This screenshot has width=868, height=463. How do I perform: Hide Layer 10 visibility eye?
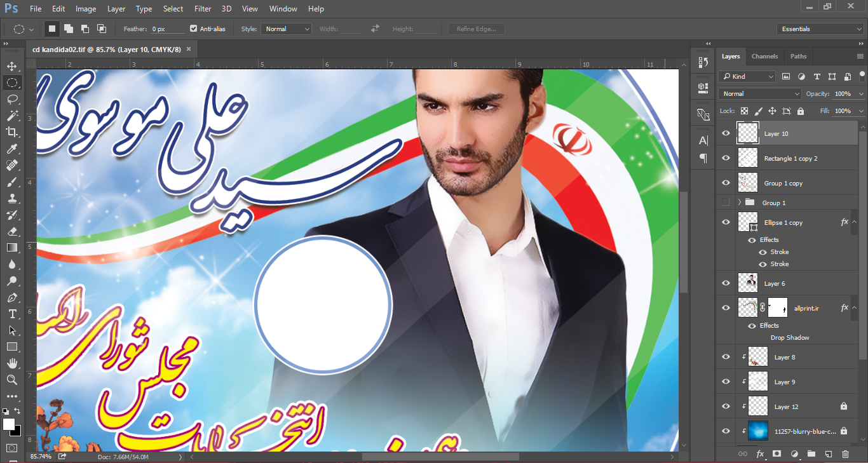(726, 133)
